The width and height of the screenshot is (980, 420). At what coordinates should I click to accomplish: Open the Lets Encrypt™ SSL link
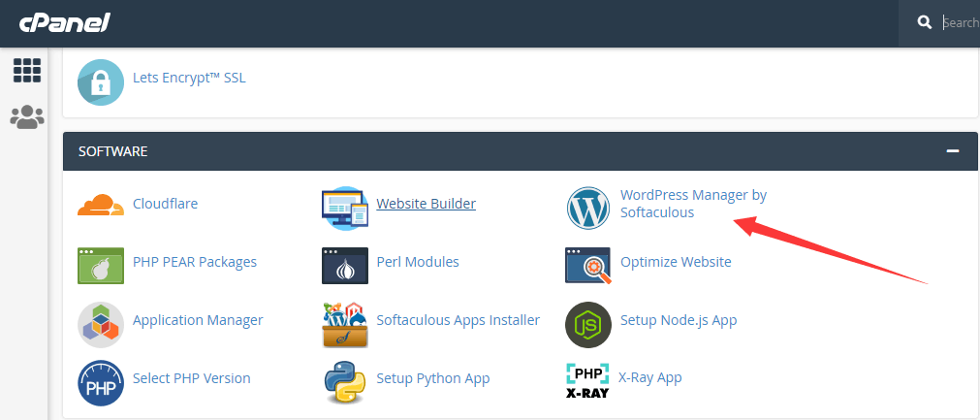tap(189, 79)
